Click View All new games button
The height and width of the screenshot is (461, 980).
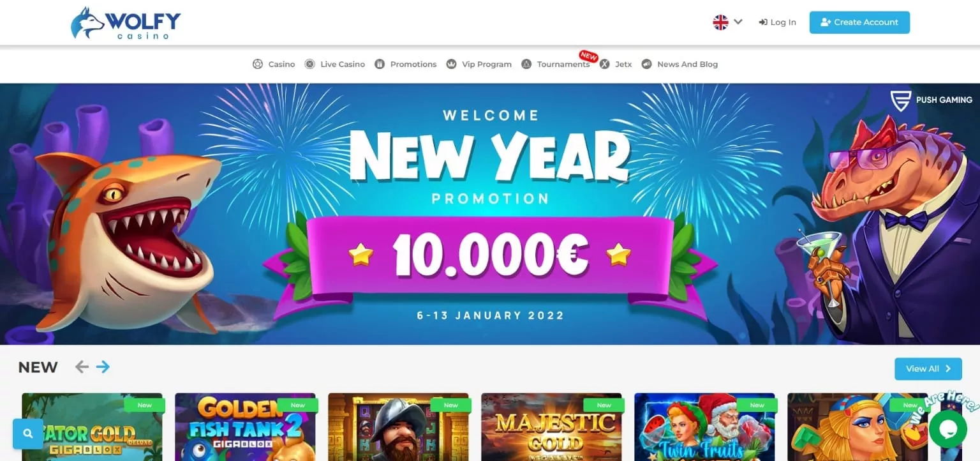click(928, 368)
